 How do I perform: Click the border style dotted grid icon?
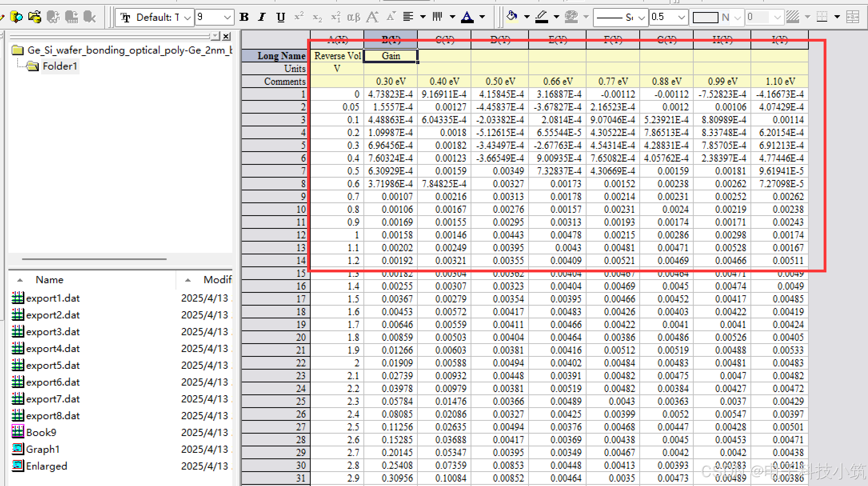[822, 17]
